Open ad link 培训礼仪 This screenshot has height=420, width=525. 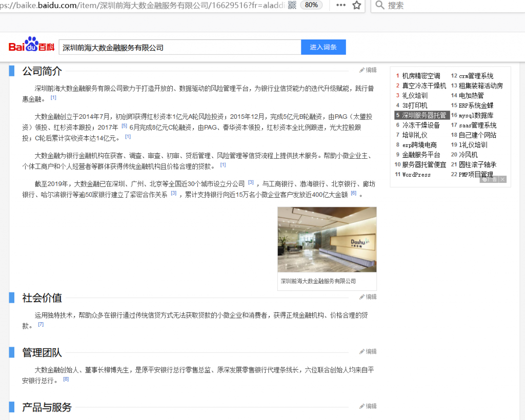(x=414, y=135)
